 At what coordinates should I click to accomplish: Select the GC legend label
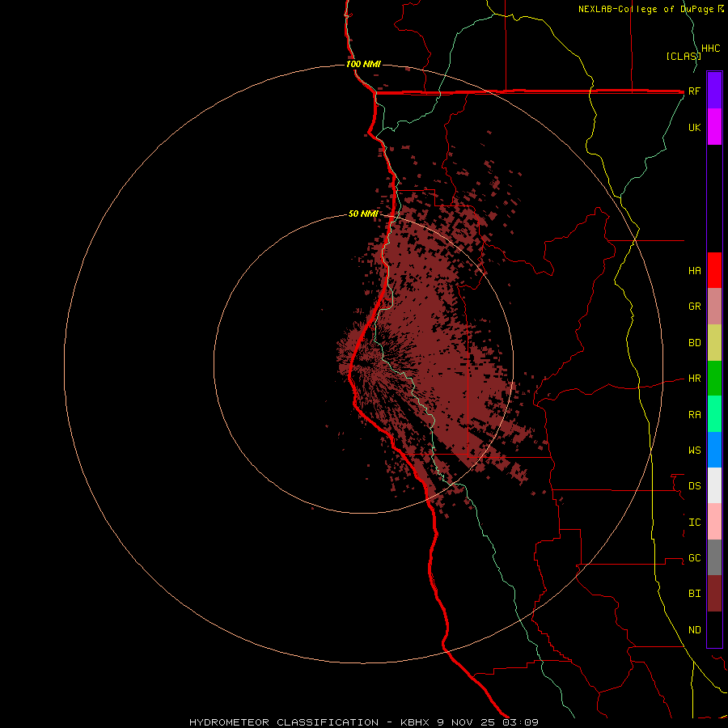tap(694, 558)
